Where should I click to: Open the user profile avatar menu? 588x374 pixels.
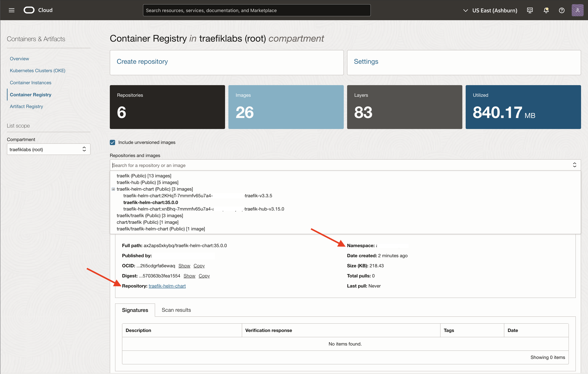pyautogui.click(x=577, y=10)
